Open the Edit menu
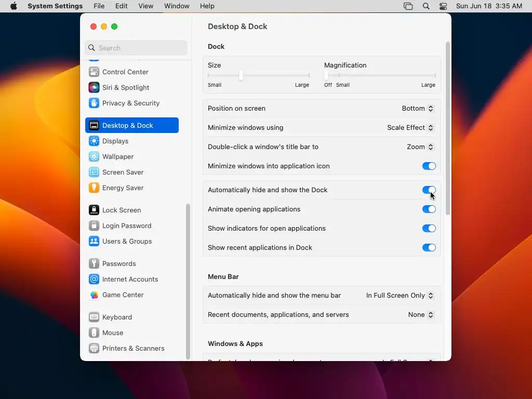532x399 pixels. pos(121,6)
